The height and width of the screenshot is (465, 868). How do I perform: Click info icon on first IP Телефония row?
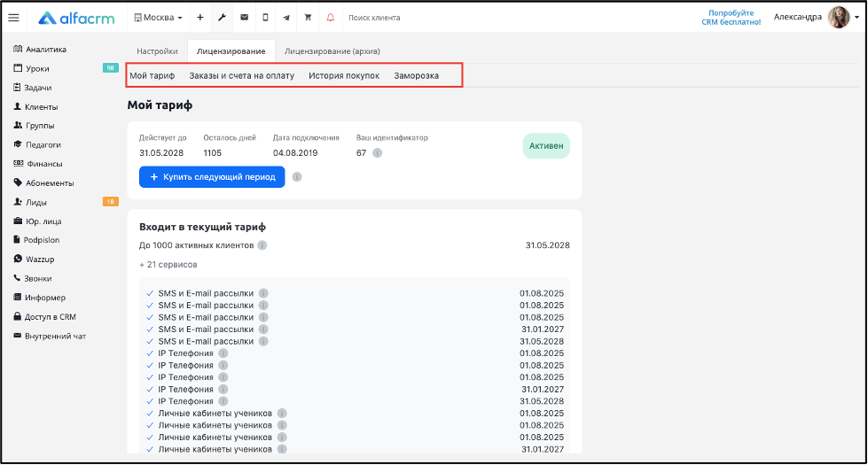click(x=223, y=353)
